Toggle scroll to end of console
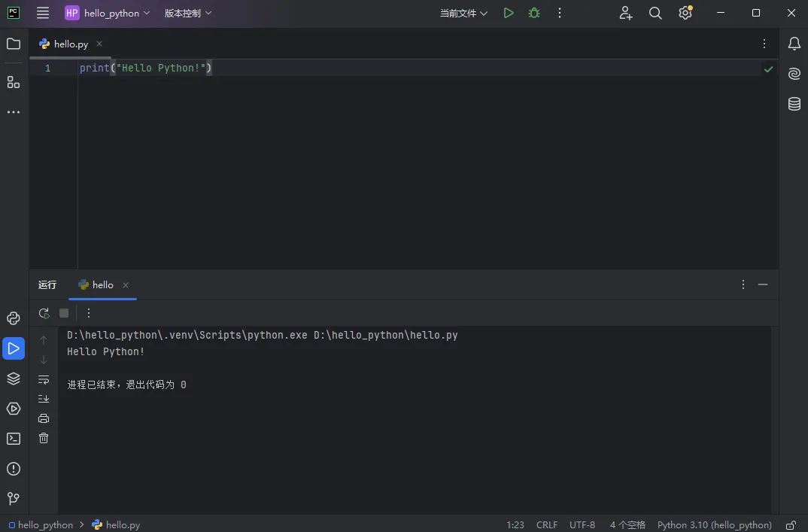Viewport: 808px width, 532px height. pyautogui.click(x=44, y=399)
